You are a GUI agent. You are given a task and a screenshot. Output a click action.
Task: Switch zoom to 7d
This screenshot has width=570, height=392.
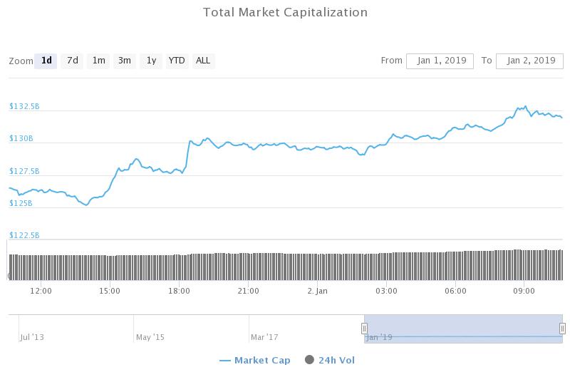click(73, 61)
